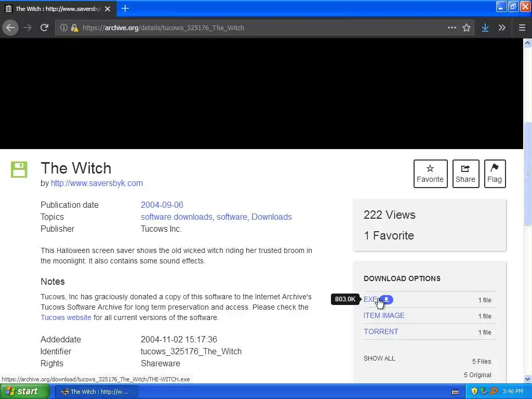
Task: Flag this item with Flag button
Action: (x=495, y=174)
